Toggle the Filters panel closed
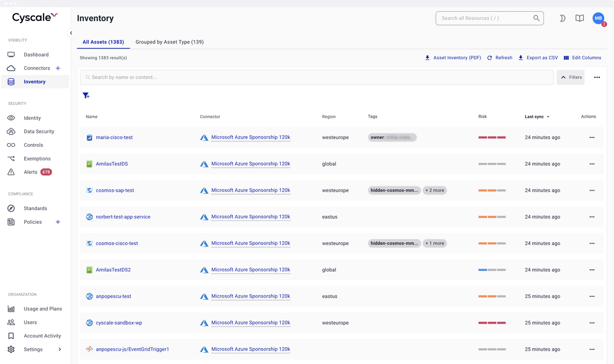 [x=571, y=77]
